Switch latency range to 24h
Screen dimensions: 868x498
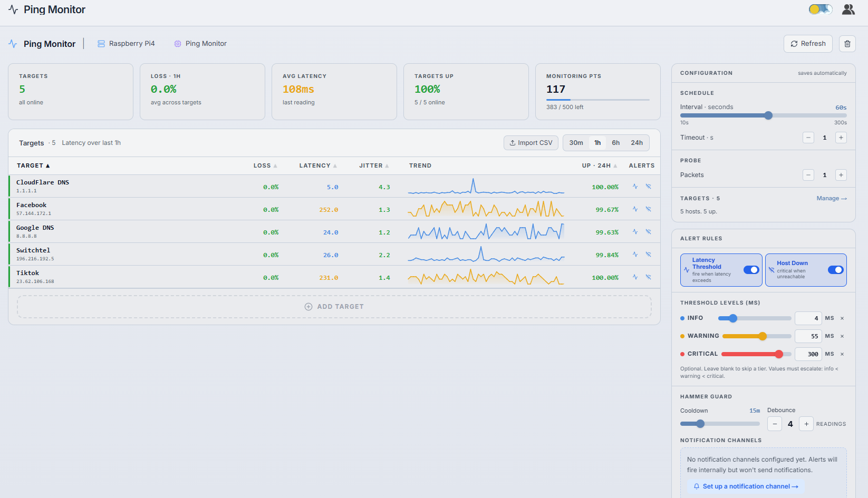pos(637,143)
